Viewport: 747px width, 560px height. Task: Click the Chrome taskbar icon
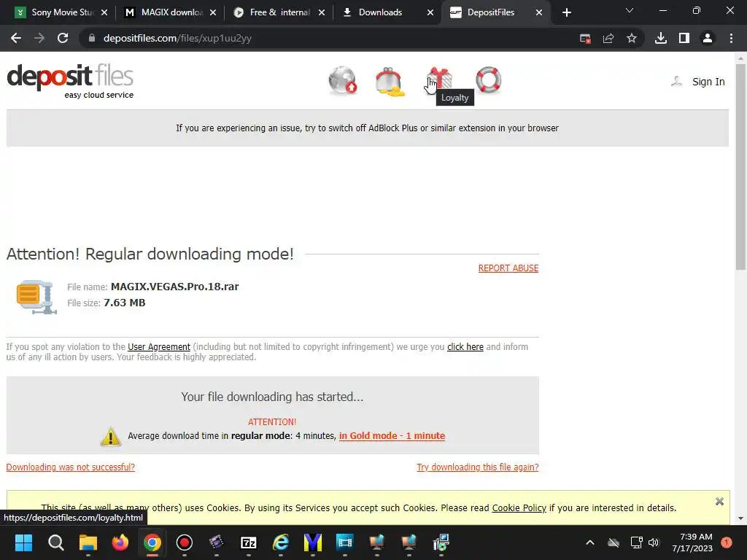(x=152, y=542)
